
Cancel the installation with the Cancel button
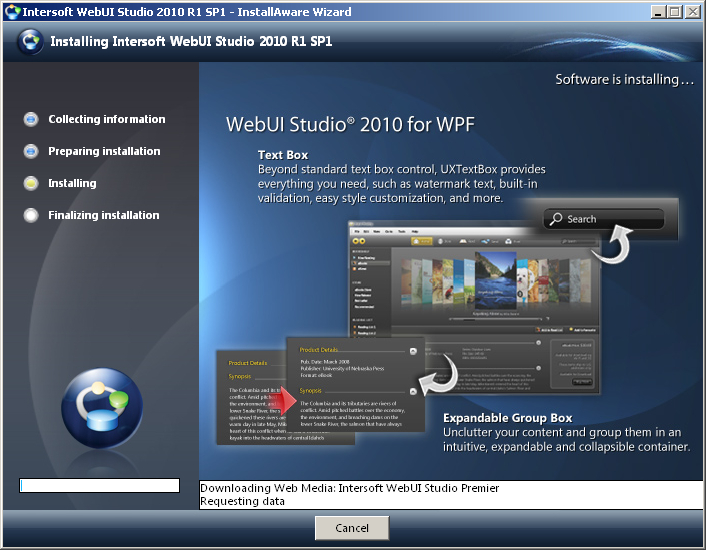(x=352, y=527)
